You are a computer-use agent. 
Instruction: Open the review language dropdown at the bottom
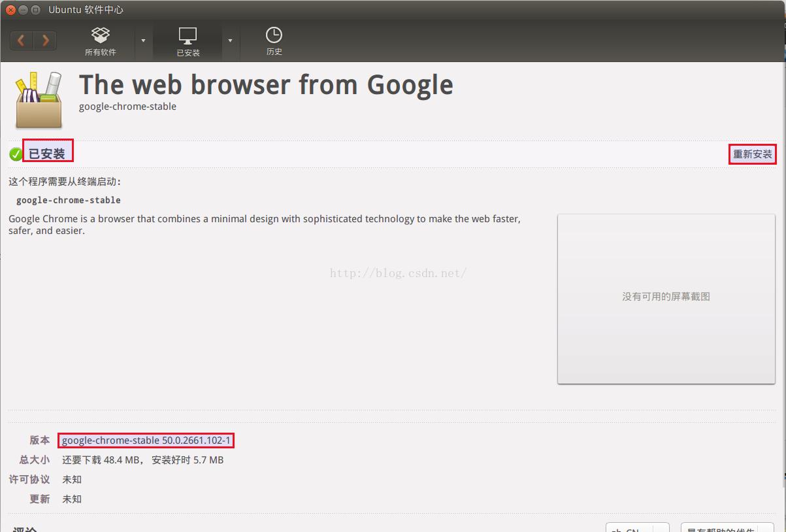pyautogui.click(x=638, y=527)
